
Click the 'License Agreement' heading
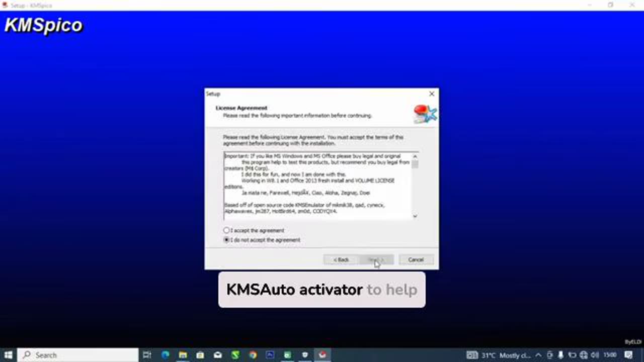pyautogui.click(x=242, y=108)
